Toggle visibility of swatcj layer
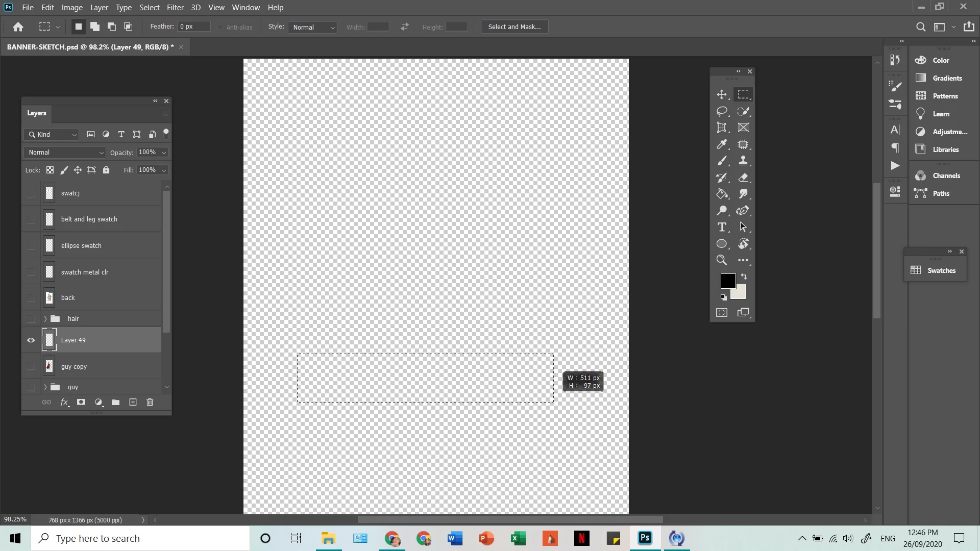 [31, 193]
